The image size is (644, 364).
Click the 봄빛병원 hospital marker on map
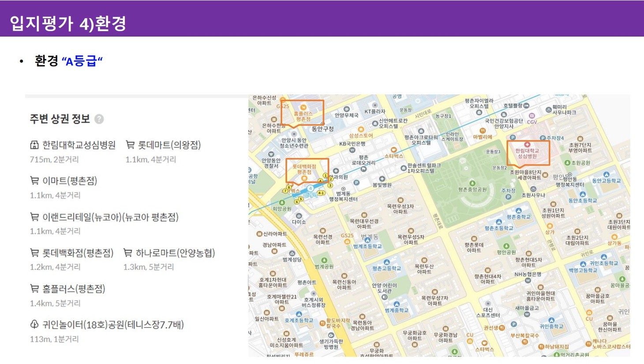click(382, 179)
